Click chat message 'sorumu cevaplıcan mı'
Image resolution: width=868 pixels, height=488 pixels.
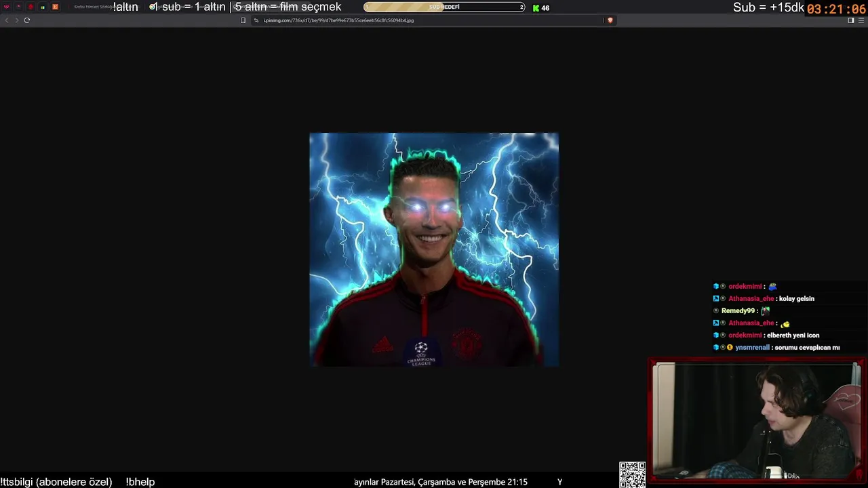pyautogui.click(x=807, y=348)
